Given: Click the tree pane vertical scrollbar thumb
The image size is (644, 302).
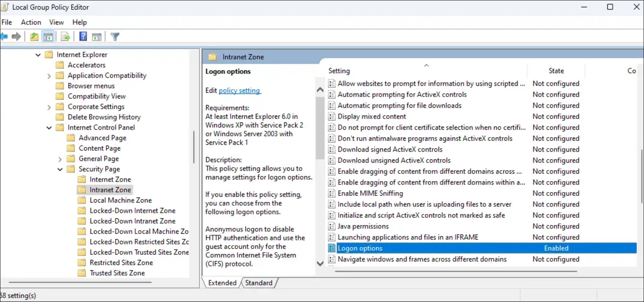Looking at the screenshot, I should tap(193, 147).
